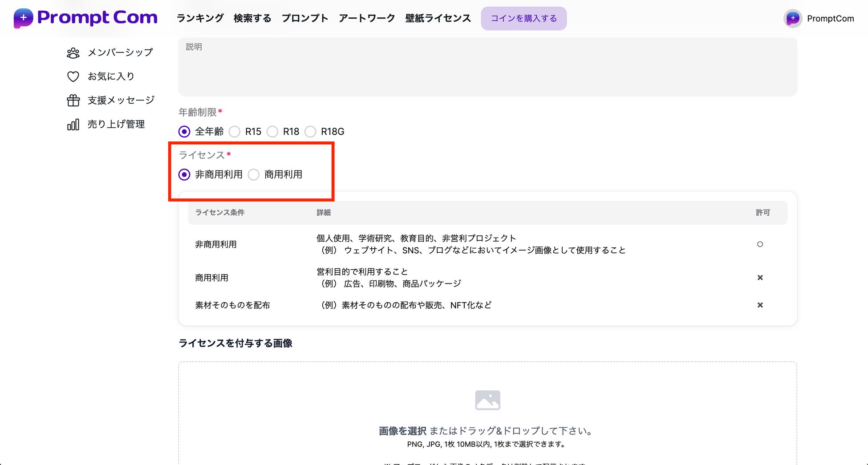Image resolution: width=868 pixels, height=465 pixels.
Task: Open the ランキング menu
Action: click(200, 18)
